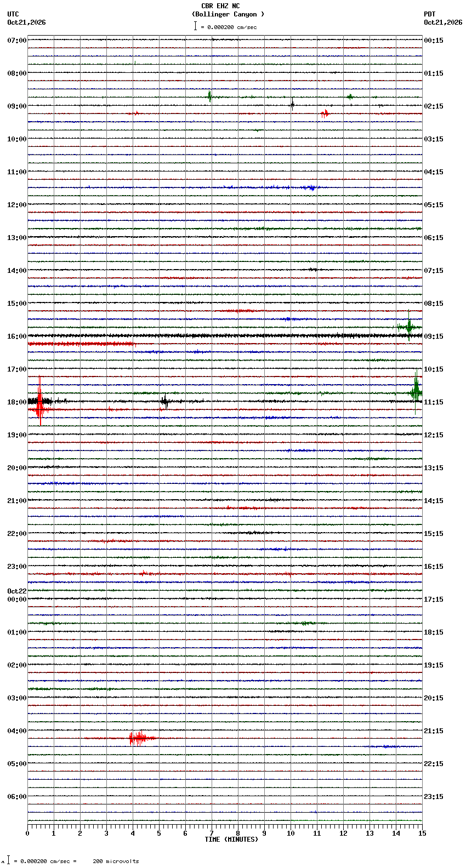Click the UTC time label '09:00'

17,106
